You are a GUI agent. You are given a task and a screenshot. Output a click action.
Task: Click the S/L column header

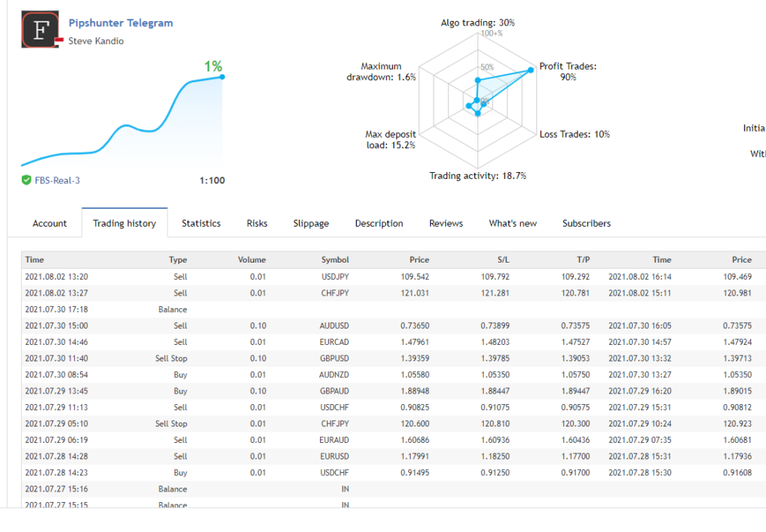pos(503,260)
